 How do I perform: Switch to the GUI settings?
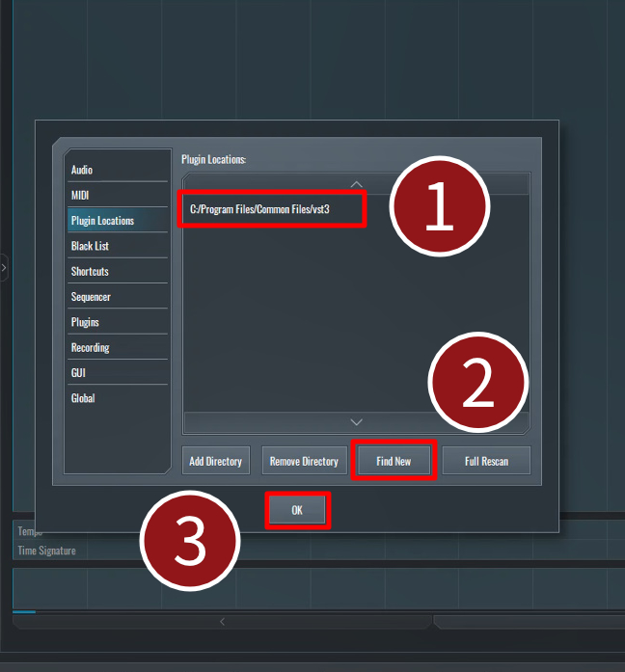pos(79,372)
